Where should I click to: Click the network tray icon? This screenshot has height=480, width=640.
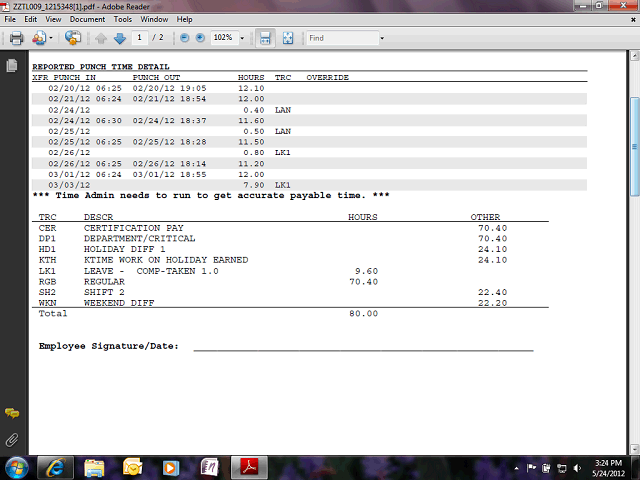tap(562, 468)
